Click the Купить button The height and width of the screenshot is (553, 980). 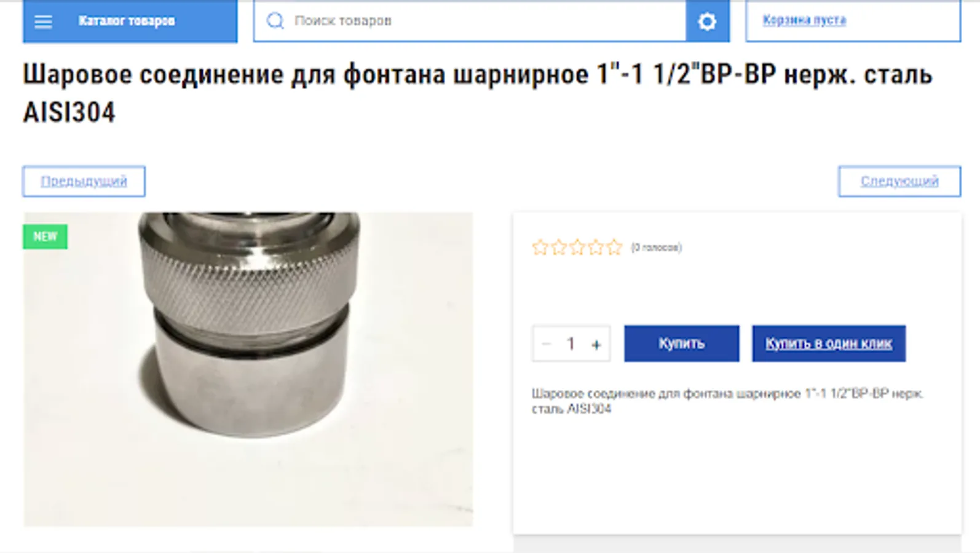(681, 343)
